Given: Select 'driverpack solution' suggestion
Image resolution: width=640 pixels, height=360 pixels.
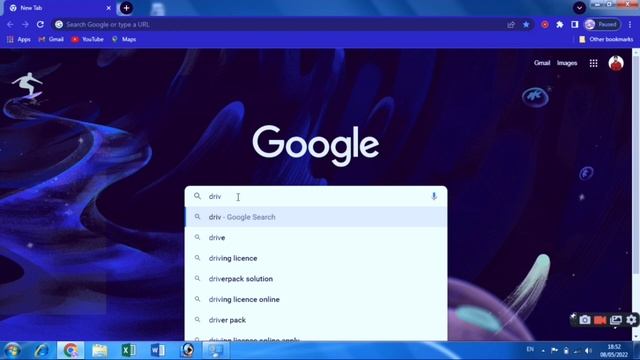Looking at the screenshot, I should pyautogui.click(x=316, y=279).
